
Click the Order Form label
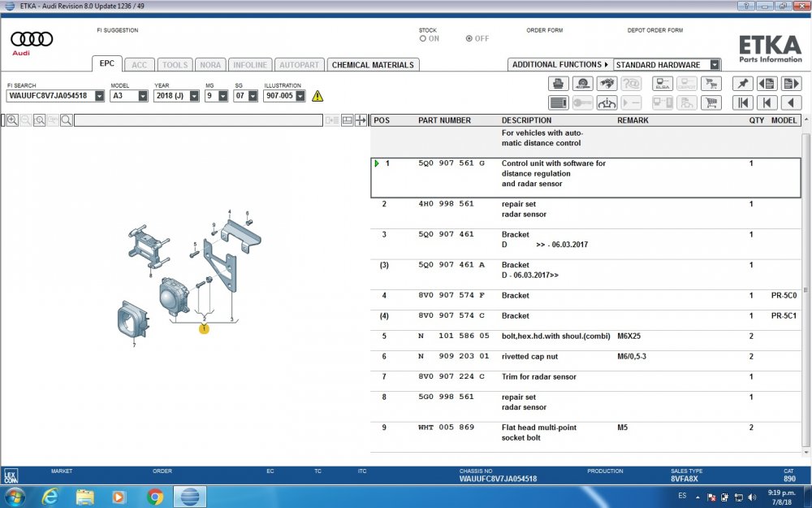pyautogui.click(x=544, y=30)
